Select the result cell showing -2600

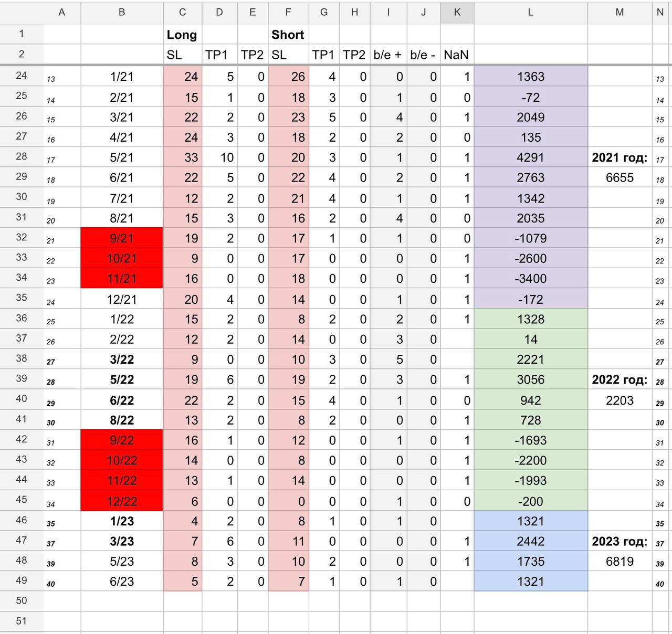531,258
